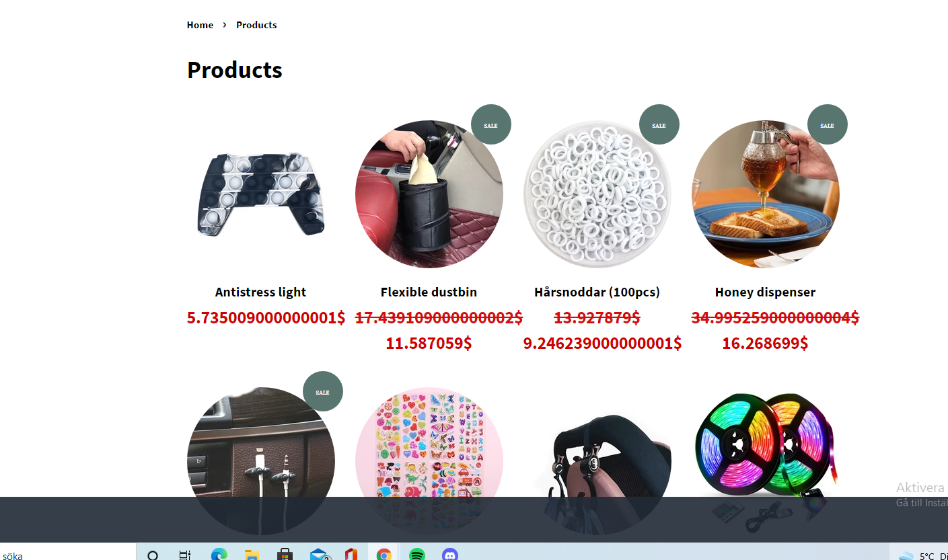
Task: Open the Flexible dustbin product title
Action: 429,292
